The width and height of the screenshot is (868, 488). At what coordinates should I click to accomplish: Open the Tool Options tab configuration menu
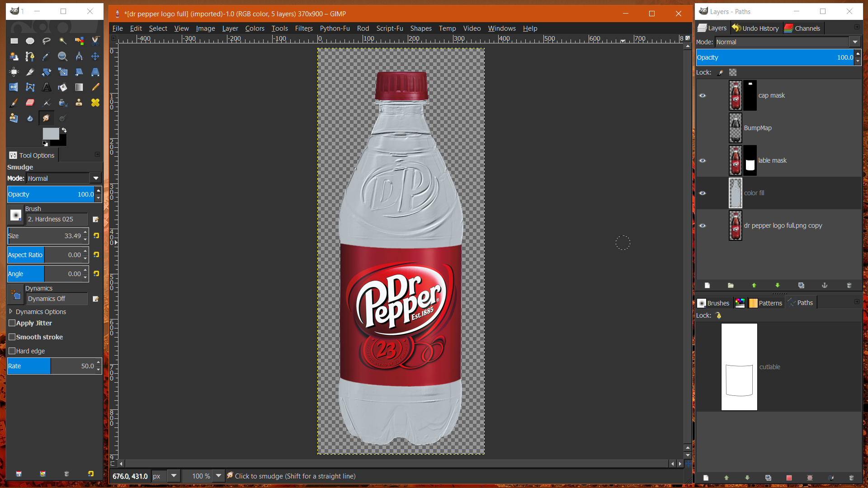click(x=97, y=155)
